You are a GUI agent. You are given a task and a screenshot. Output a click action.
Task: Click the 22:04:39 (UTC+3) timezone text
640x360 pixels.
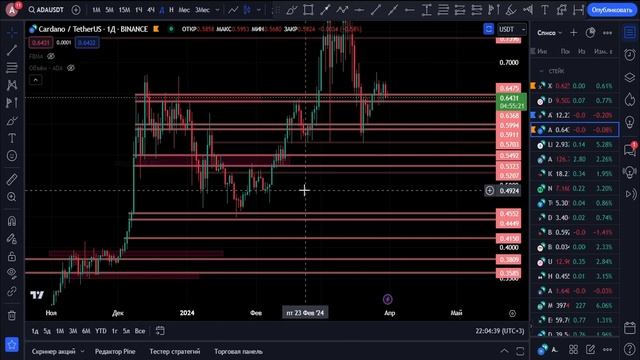[500, 331]
